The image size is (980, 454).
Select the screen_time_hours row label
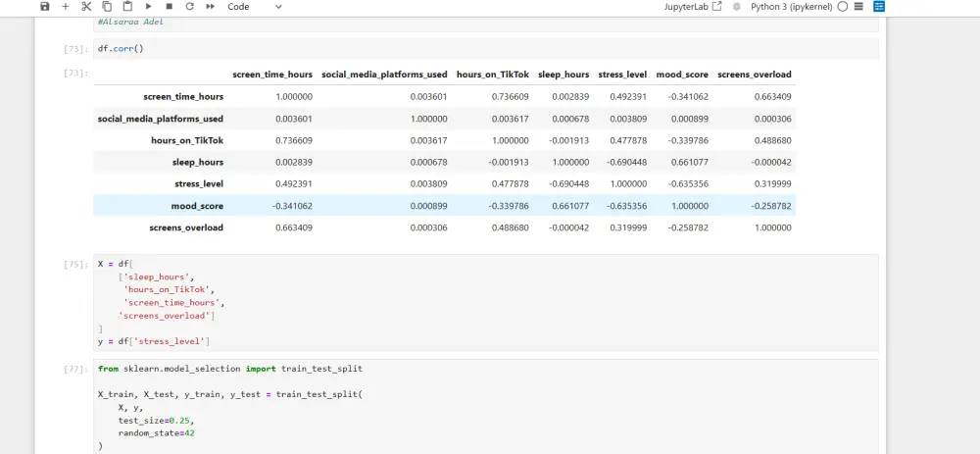tap(183, 97)
